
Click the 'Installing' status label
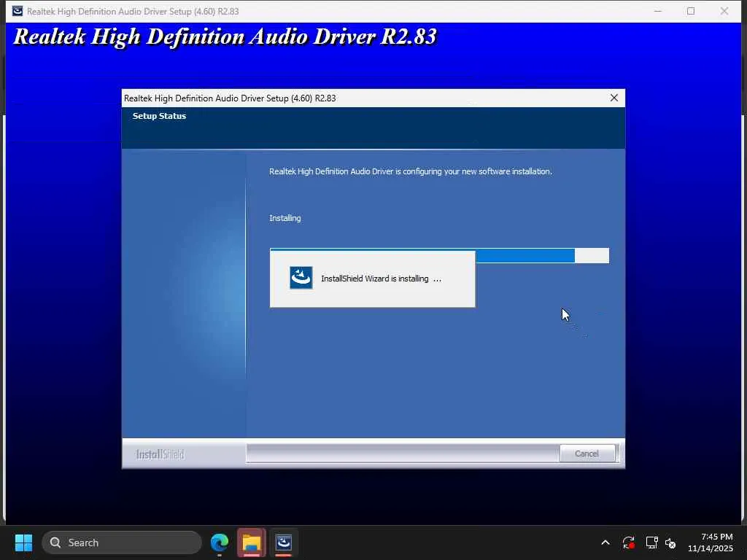tap(285, 218)
